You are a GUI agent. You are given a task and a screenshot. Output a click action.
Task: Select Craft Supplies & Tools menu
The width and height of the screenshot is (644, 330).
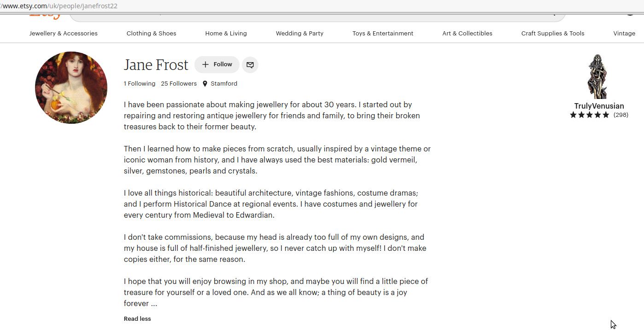pos(553,33)
